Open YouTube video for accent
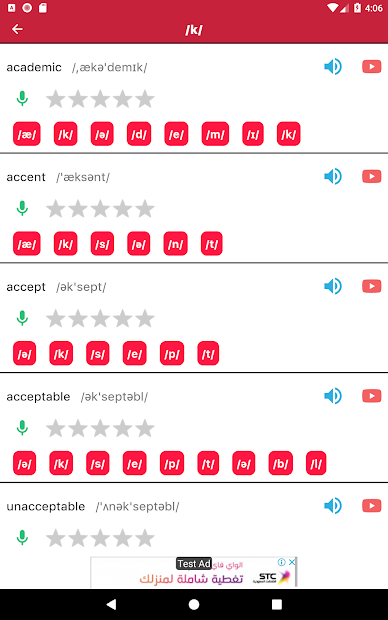 click(x=371, y=176)
